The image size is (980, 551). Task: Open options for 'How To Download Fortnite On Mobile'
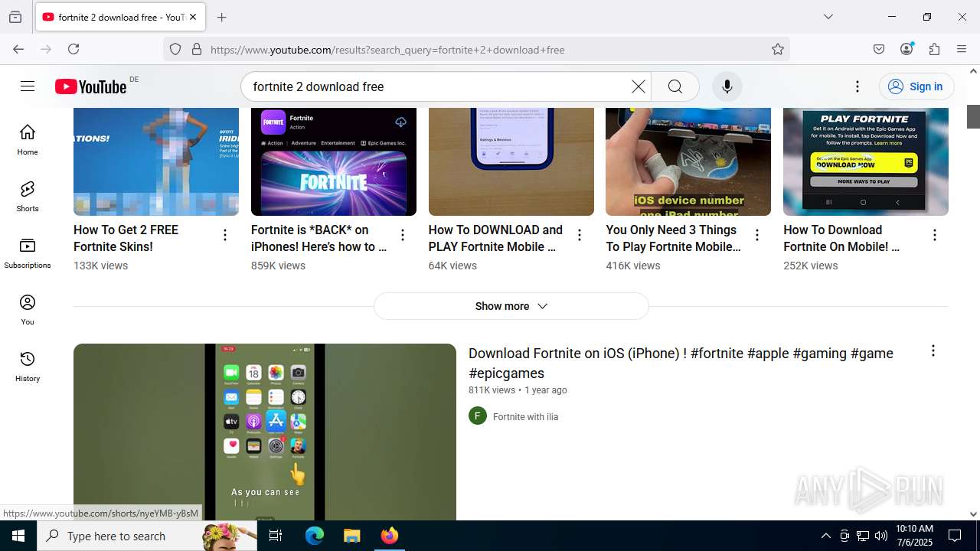(x=935, y=235)
